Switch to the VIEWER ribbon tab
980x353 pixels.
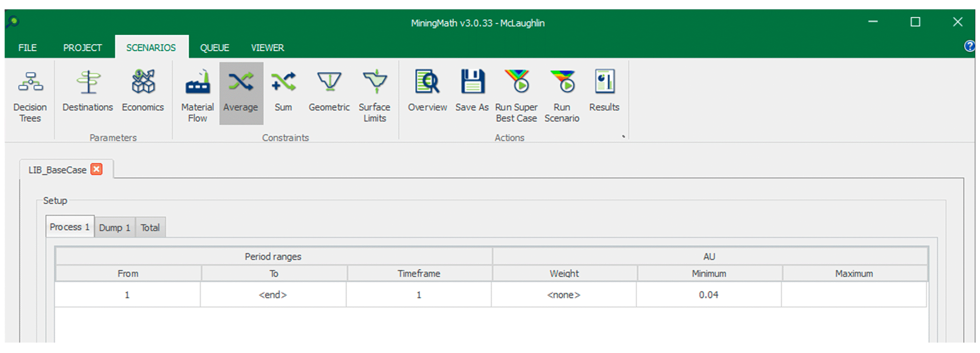[267, 48]
